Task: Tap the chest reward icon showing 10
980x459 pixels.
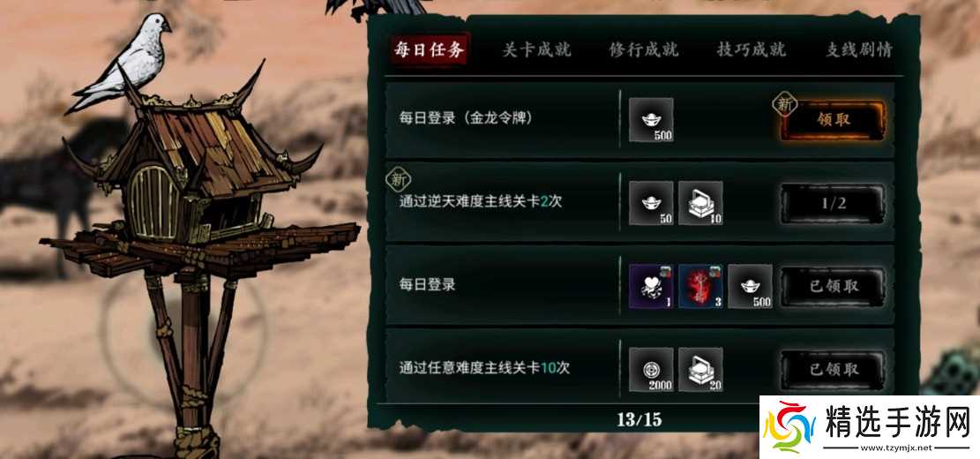Action: coord(700,203)
